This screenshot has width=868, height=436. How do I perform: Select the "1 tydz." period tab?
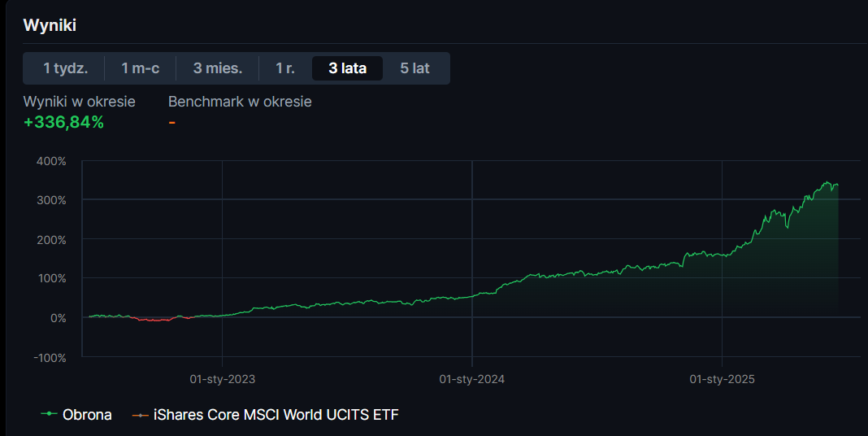click(65, 68)
